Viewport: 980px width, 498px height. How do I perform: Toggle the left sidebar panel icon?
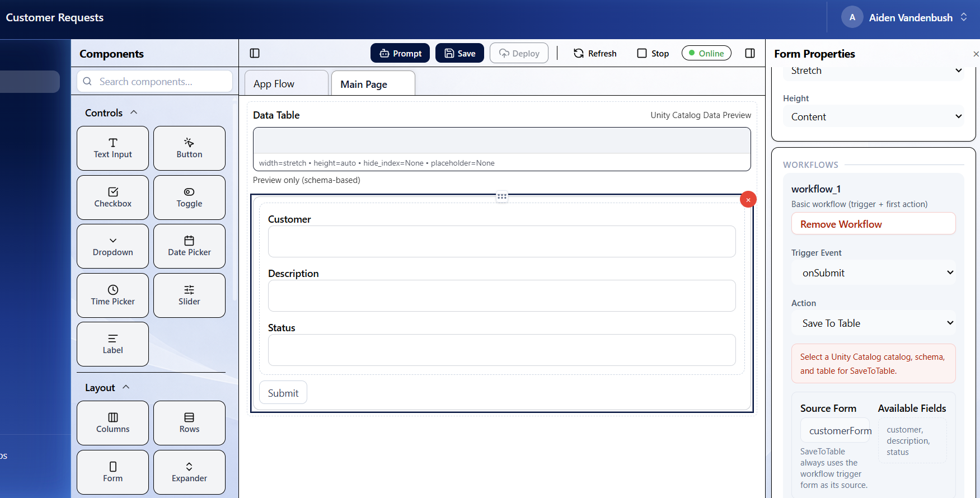point(255,53)
